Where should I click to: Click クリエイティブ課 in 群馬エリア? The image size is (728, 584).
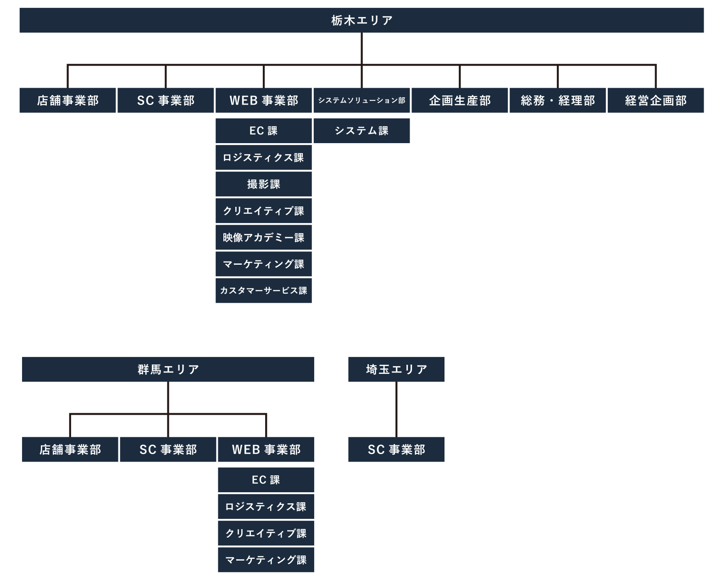click(266, 533)
